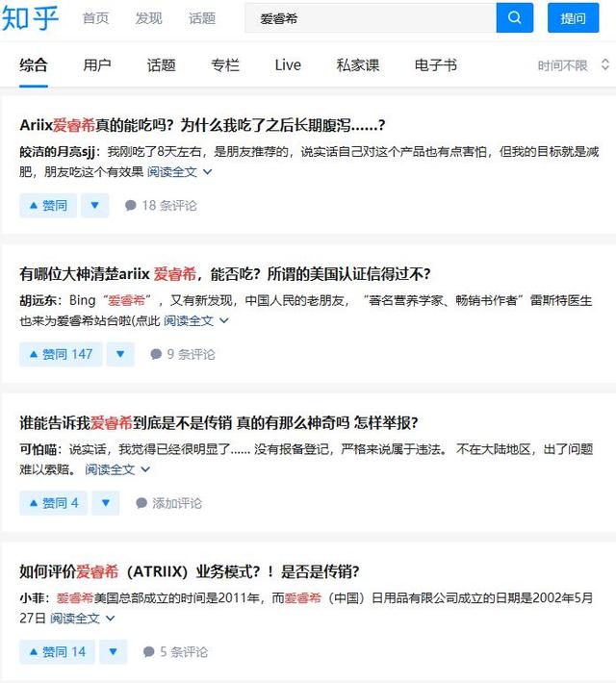This screenshot has height=683, width=616.
Task: Open 时间不限 time filter dropdown
Action: click(x=573, y=65)
